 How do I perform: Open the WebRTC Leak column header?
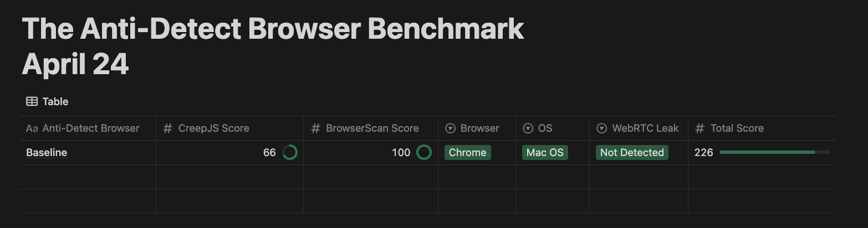click(639, 128)
